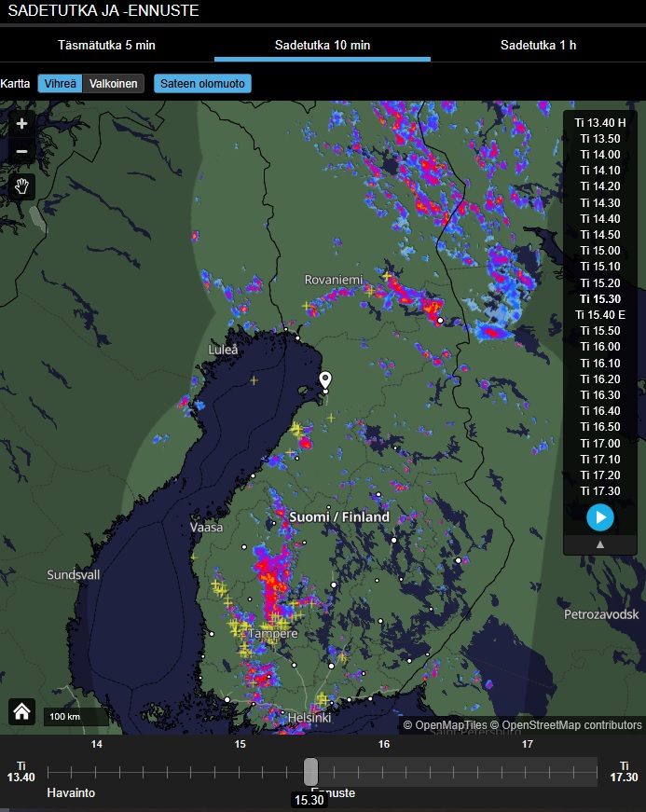Click Vaasa label on map
This screenshot has height=812, width=646.
(x=206, y=528)
